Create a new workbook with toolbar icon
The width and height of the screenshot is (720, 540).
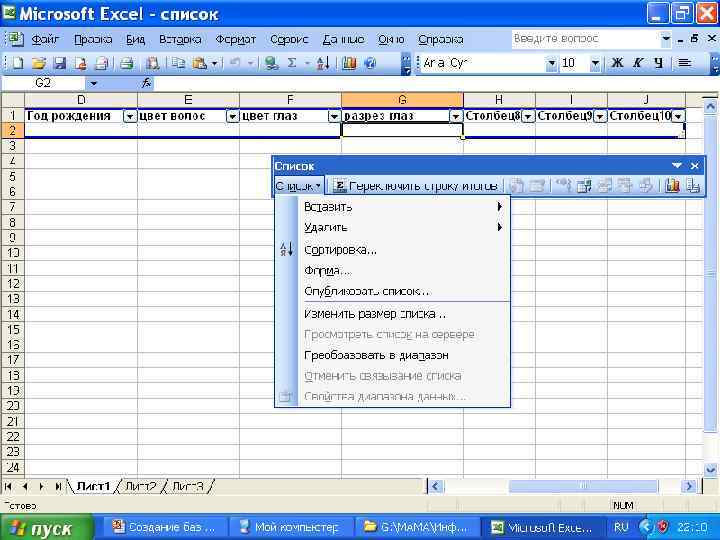tap(17, 63)
